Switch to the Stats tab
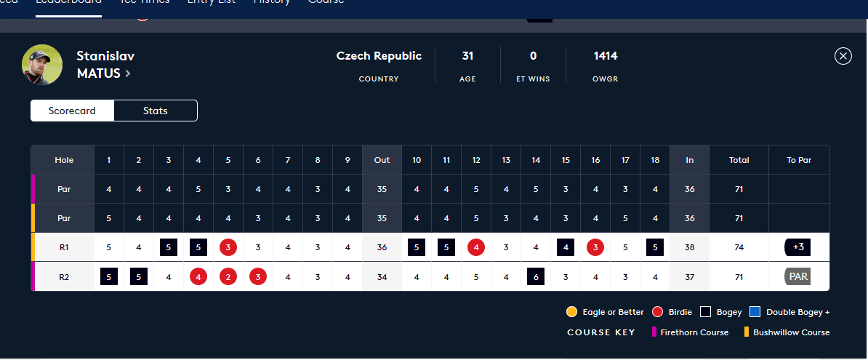The image size is (868, 360). coord(156,111)
